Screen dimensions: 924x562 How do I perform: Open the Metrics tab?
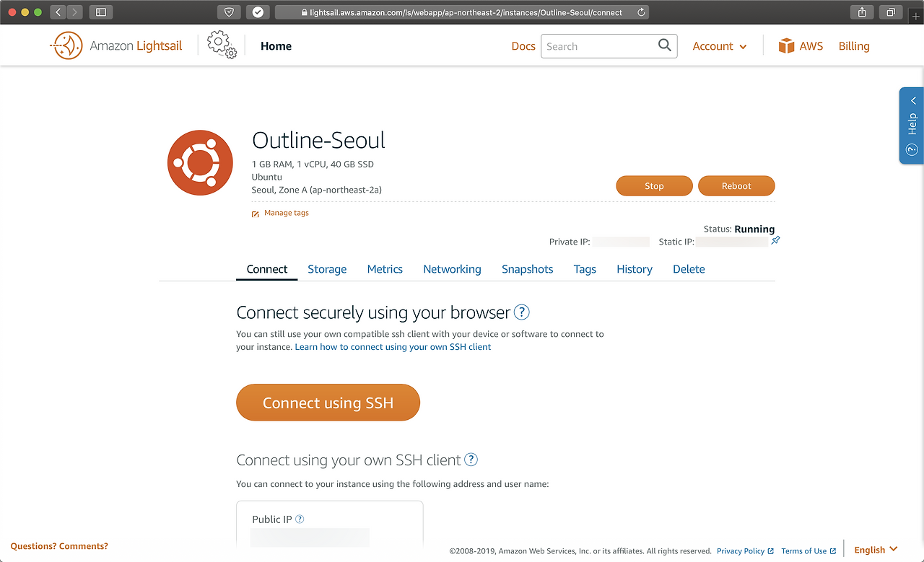click(x=385, y=269)
